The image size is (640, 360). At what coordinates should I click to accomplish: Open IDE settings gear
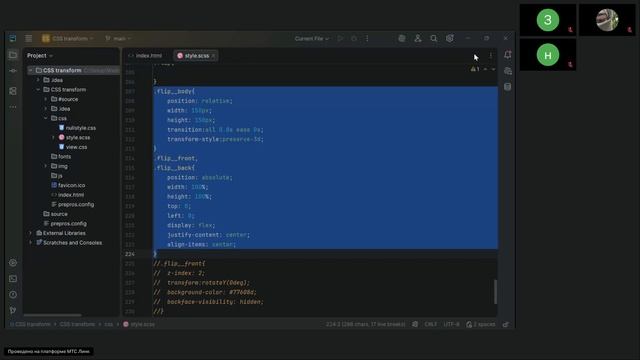[449, 38]
